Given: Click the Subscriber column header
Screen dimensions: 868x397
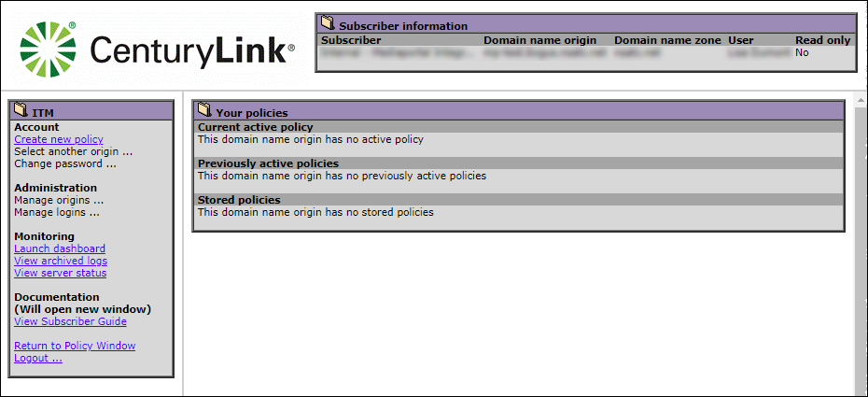Looking at the screenshot, I should 351,40.
